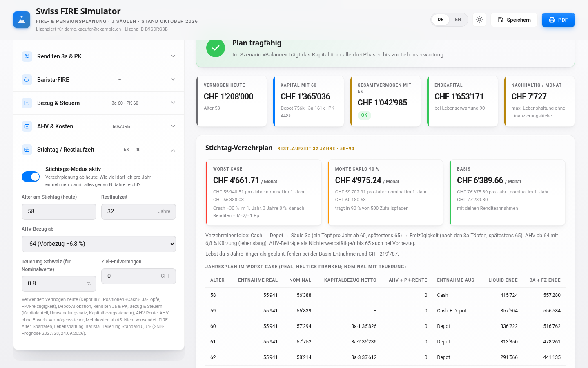Expand the Renditen 3a & PK panel
The image size is (588, 368).
pyautogui.click(x=99, y=56)
